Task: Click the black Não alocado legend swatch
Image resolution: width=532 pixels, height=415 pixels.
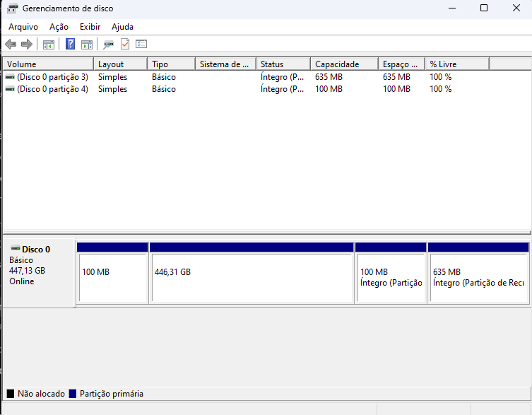Action: 11,394
